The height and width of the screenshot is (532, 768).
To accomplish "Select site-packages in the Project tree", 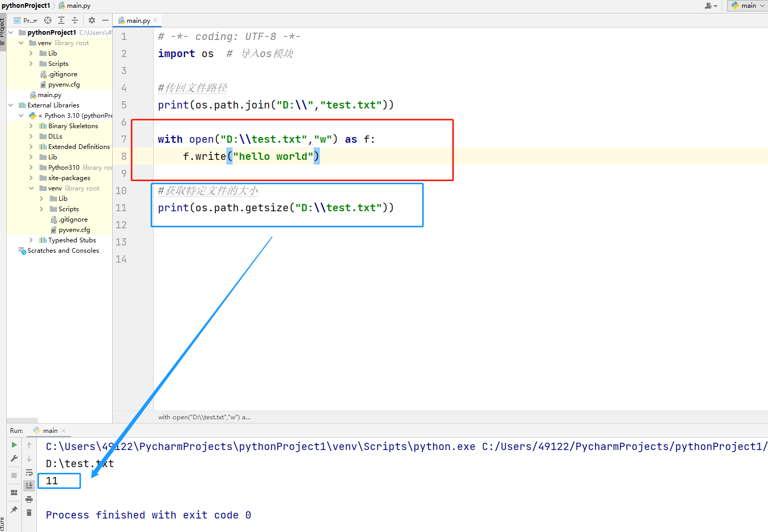I will click(x=69, y=178).
